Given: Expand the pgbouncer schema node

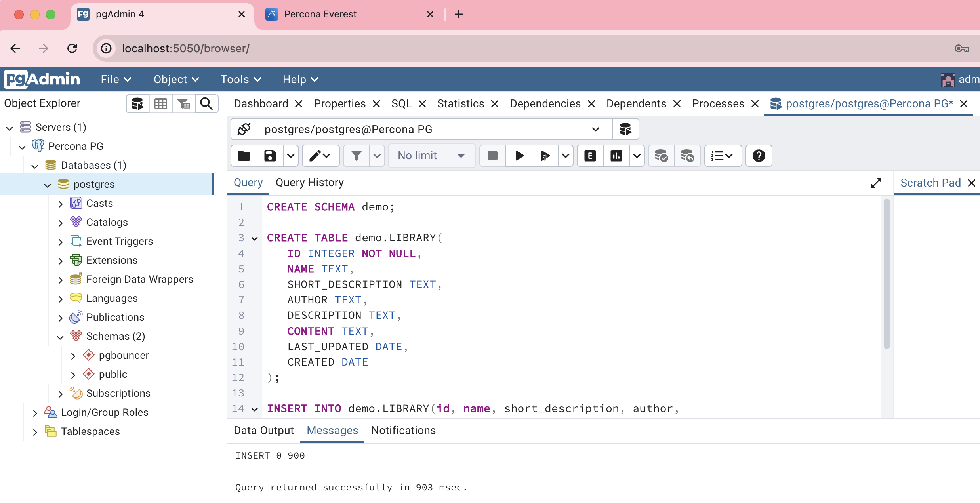Looking at the screenshot, I should pos(73,355).
